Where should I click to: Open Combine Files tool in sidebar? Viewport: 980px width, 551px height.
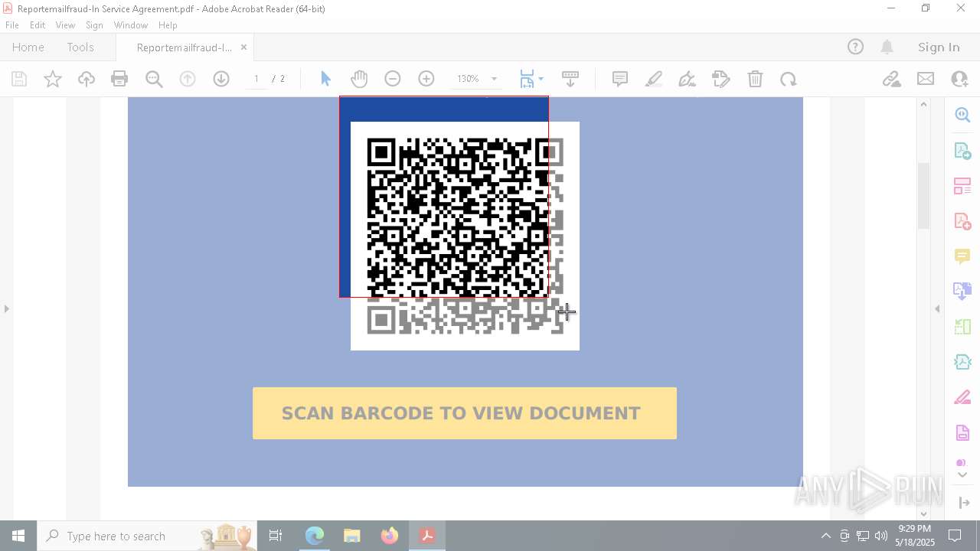click(x=962, y=292)
